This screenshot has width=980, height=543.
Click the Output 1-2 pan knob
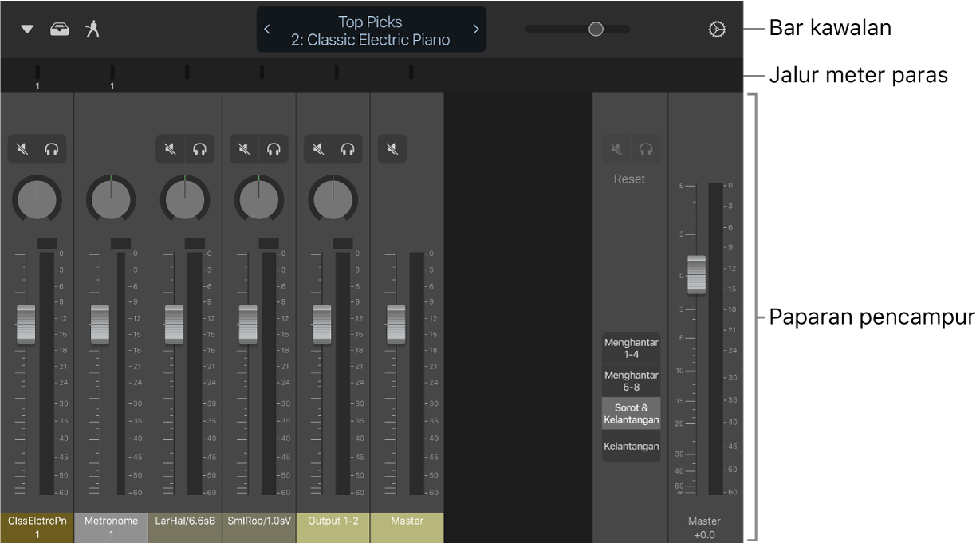333,199
